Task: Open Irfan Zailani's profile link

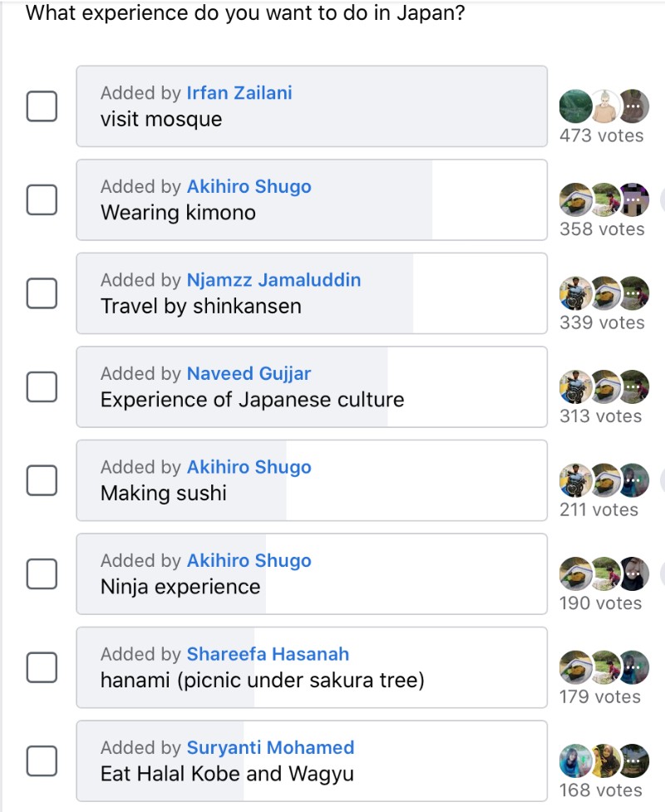Action: [x=239, y=93]
